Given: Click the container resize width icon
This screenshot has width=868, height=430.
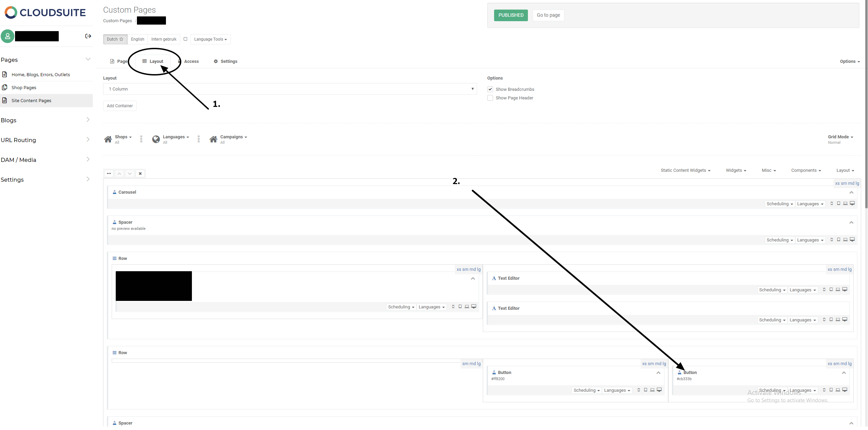Looking at the screenshot, I should click(109, 174).
